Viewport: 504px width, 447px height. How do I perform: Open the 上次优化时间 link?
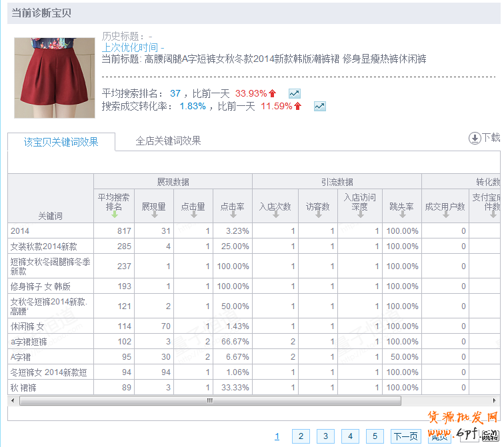pos(130,48)
